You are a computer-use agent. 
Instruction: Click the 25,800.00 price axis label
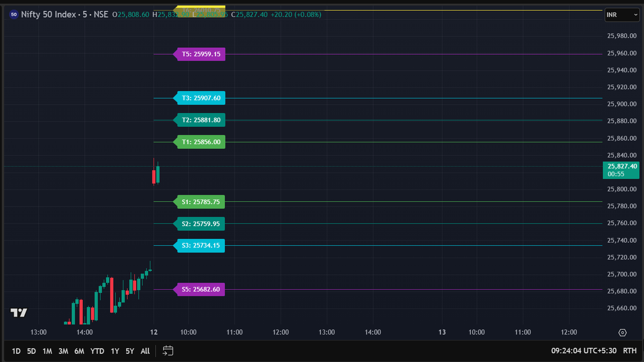click(x=621, y=189)
